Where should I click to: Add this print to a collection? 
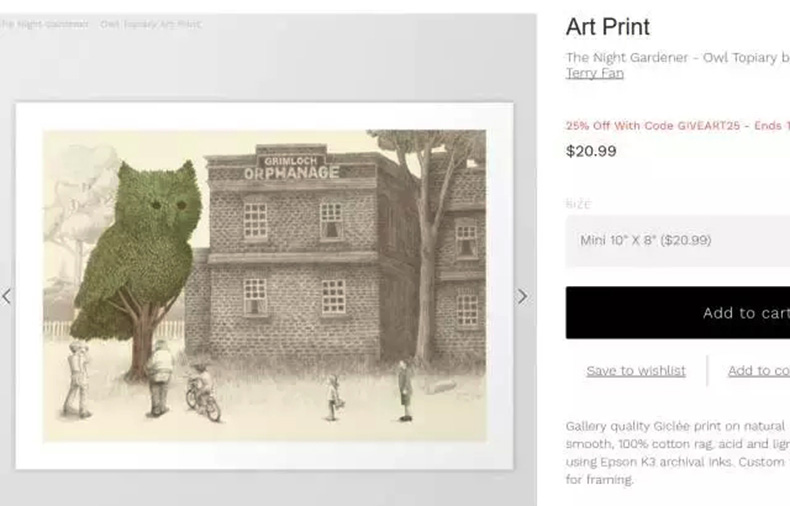coord(759,371)
